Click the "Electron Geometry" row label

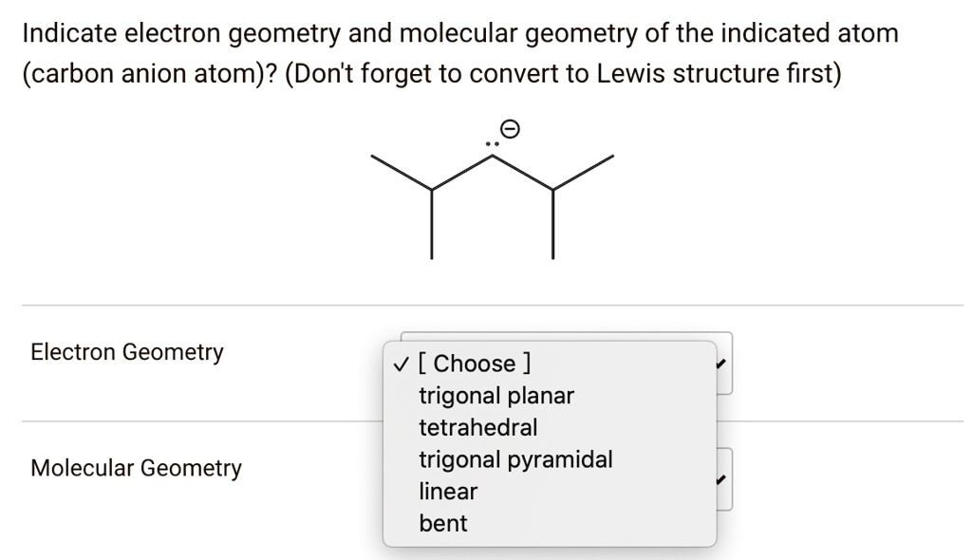[x=126, y=352]
